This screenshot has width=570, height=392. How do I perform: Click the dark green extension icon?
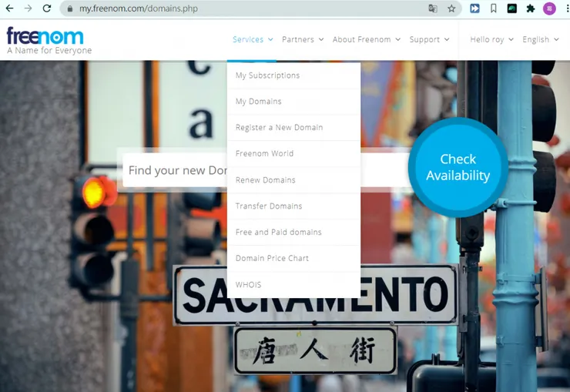(x=511, y=8)
